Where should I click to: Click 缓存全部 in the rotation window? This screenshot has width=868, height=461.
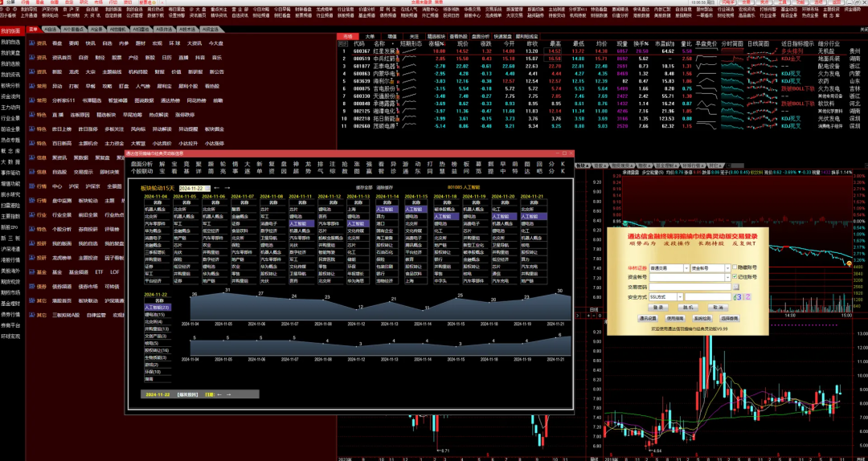[363, 188]
